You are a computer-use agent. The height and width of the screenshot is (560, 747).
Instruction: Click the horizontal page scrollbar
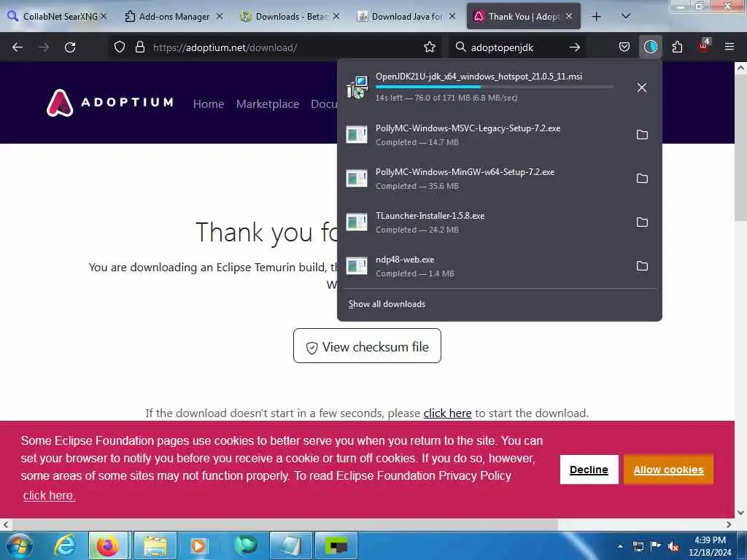[x=284, y=525]
